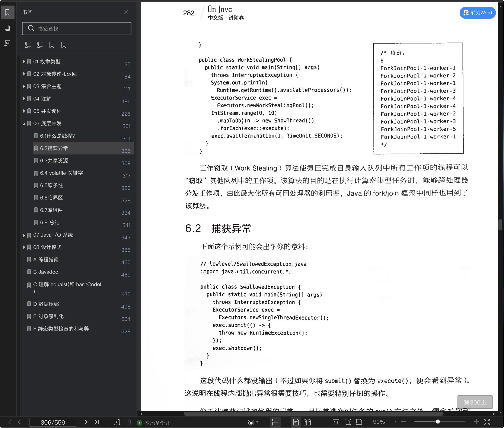Toggle eye protection mode icon
Viewport: 504px width, 428px height.
[251, 422]
